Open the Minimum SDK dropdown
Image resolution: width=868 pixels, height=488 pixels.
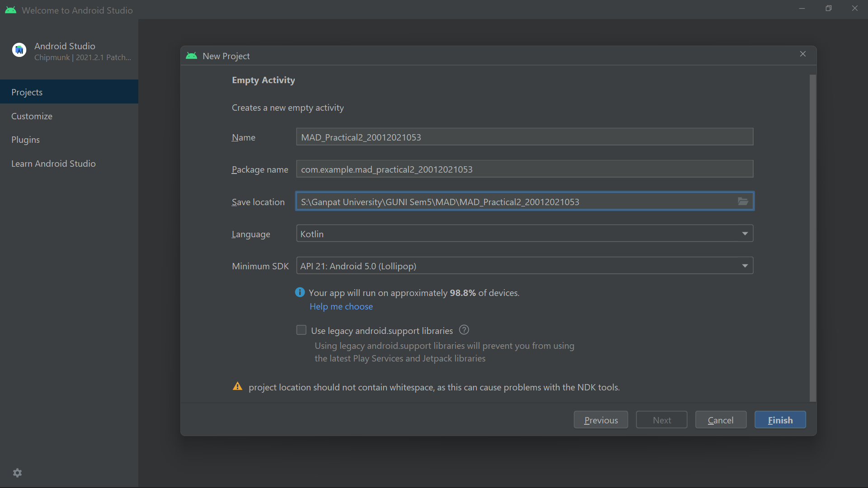[524, 266]
